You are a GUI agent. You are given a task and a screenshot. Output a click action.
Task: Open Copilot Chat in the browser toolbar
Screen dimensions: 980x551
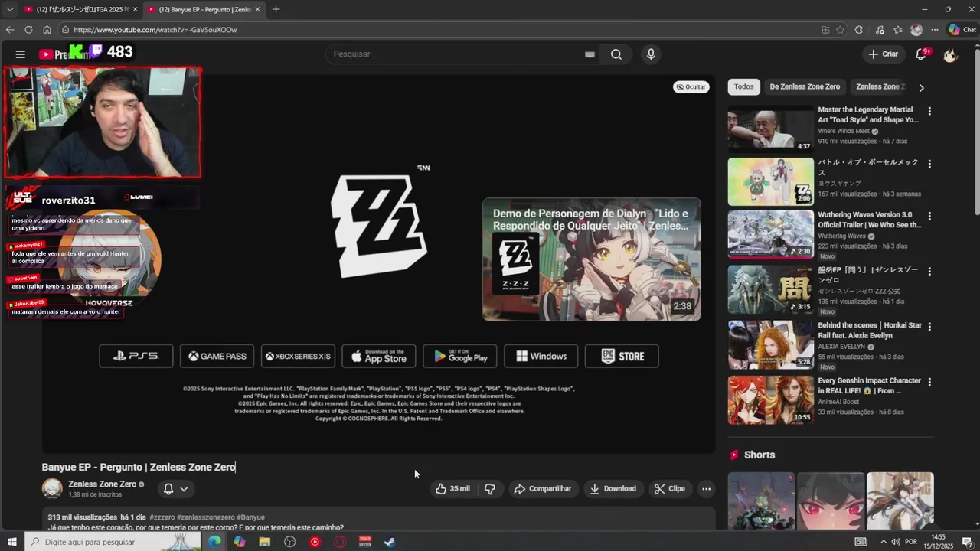(962, 30)
